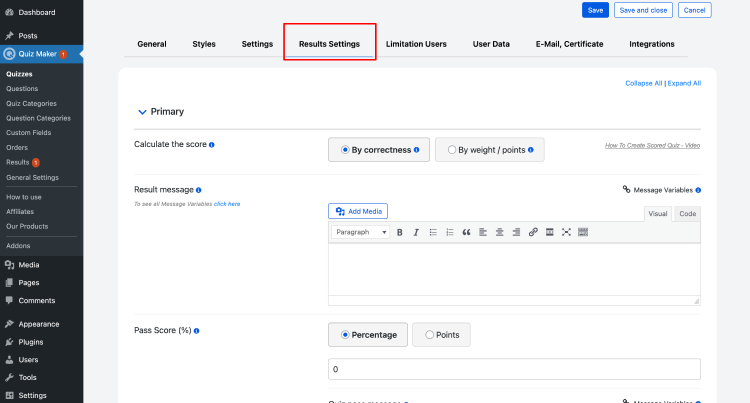
Task: Collapse the Primary section chevron
Action: [142, 112]
